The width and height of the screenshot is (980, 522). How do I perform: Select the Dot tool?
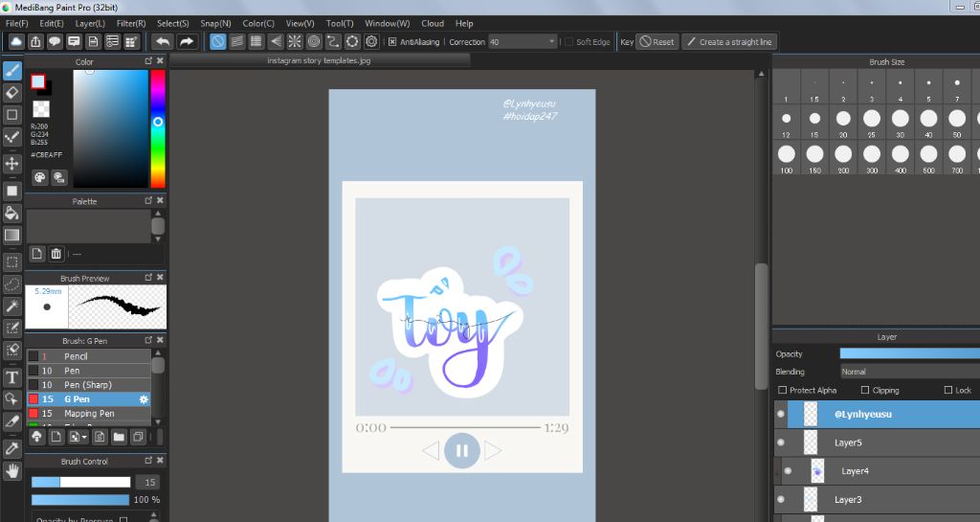coord(11,138)
